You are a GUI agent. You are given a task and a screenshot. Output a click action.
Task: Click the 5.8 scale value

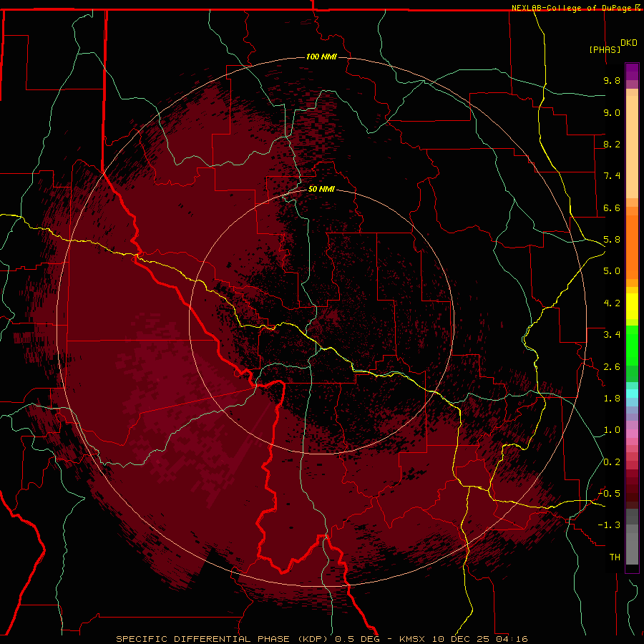click(612, 240)
